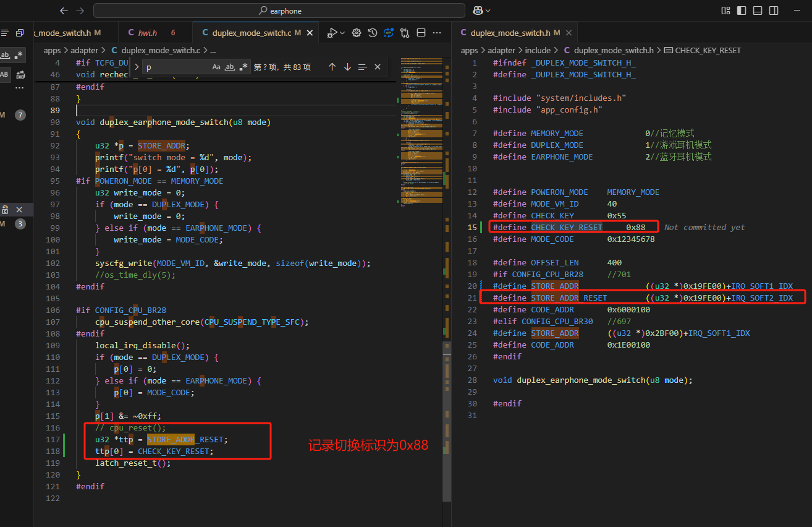Click the latch_reset_t(); code line
The width and height of the screenshot is (812, 527).
pos(133,463)
